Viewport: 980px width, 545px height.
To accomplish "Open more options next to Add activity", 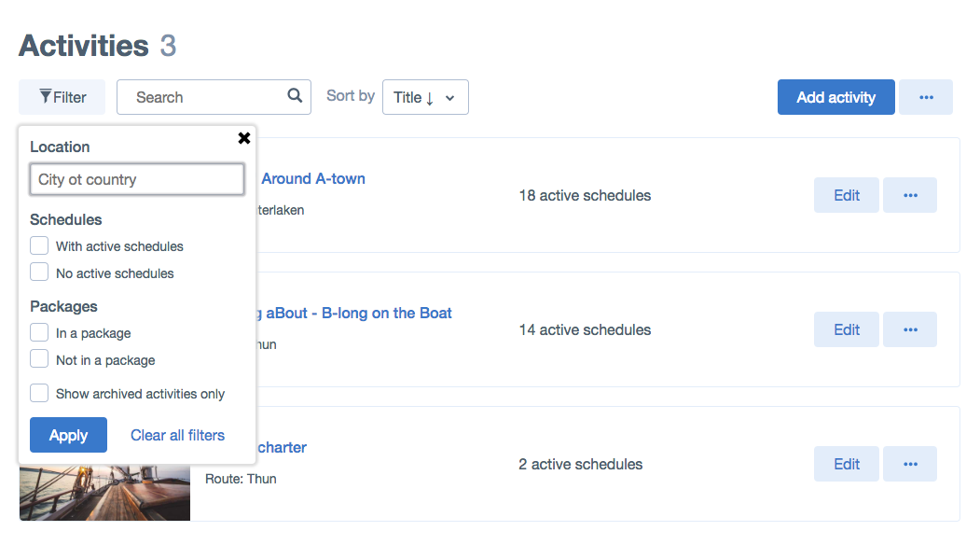I will (x=925, y=97).
